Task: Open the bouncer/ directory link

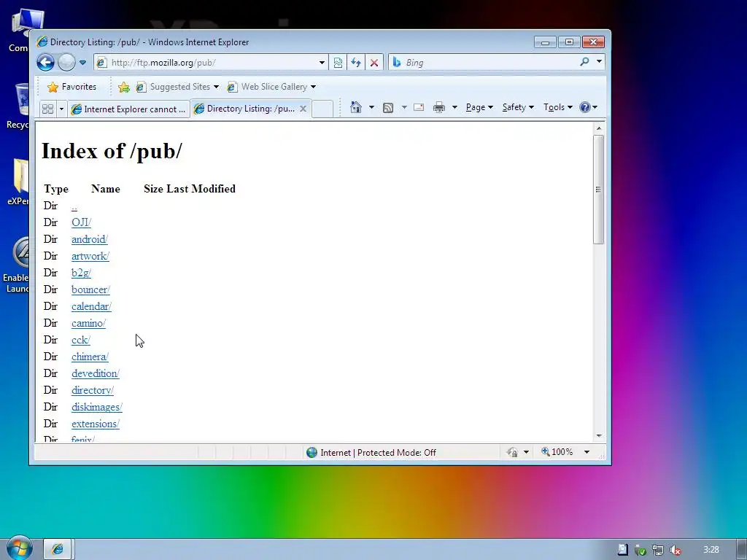Action: [x=90, y=289]
